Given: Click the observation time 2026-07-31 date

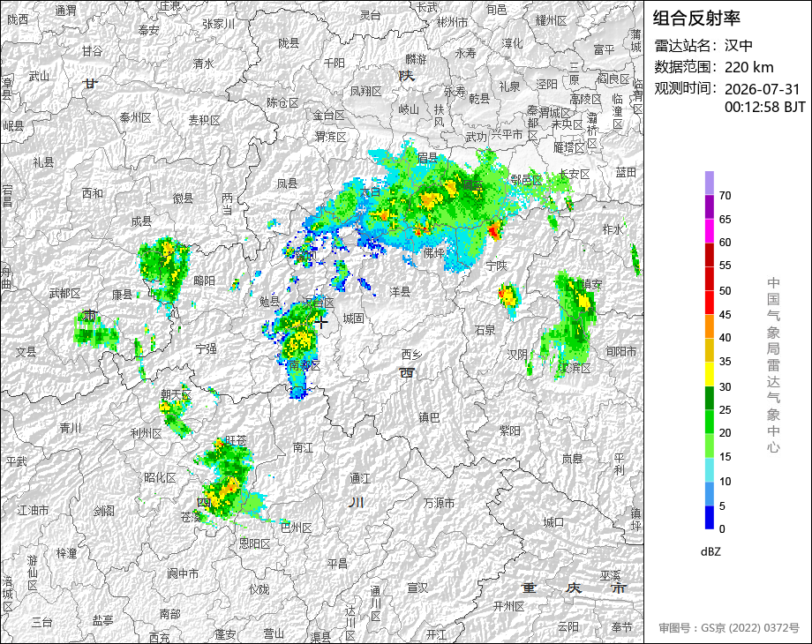Looking at the screenshot, I should [763, 89].
